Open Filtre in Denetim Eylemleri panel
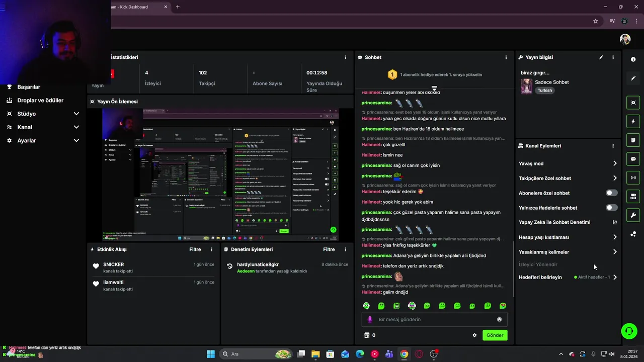This screenshot has height=362, width=644. point(329,249)
